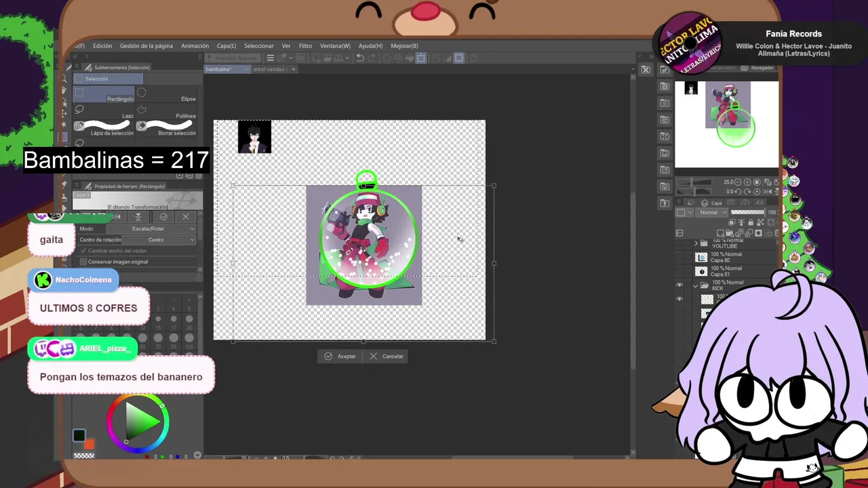Viewport: 868px width, 488px height.
Task: Choose the Lazo selection sub tool
Action: pyautogui.click(x=104, y=111)
